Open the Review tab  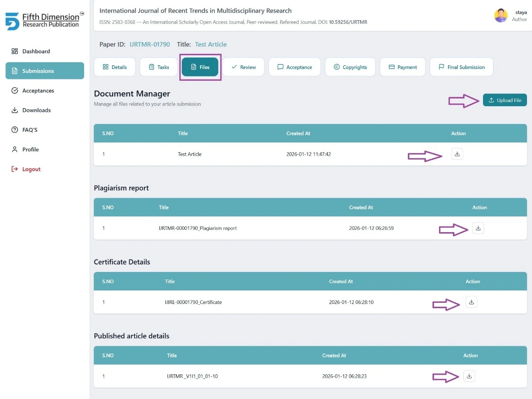pos(243,67)
